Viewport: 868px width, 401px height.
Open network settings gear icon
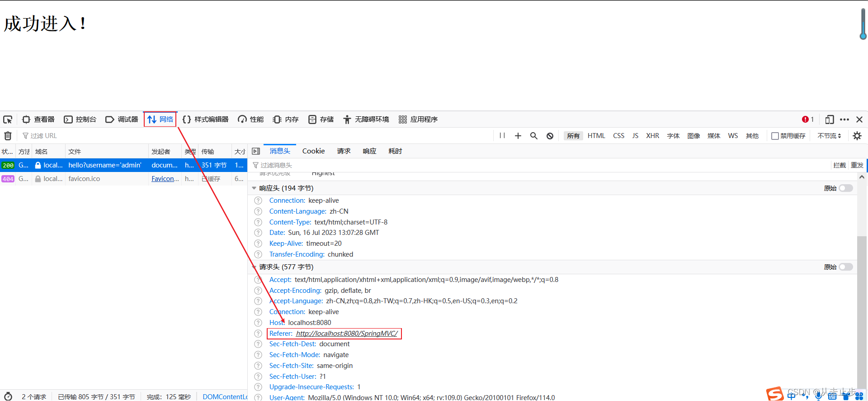[857, 136]
